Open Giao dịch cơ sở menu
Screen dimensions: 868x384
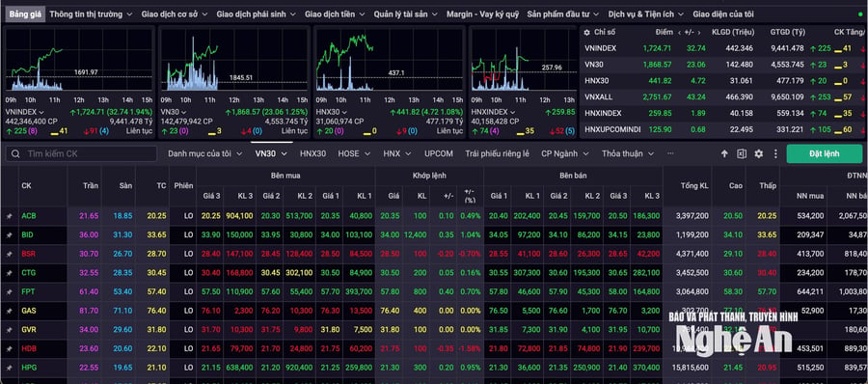(x=175, y=14)
